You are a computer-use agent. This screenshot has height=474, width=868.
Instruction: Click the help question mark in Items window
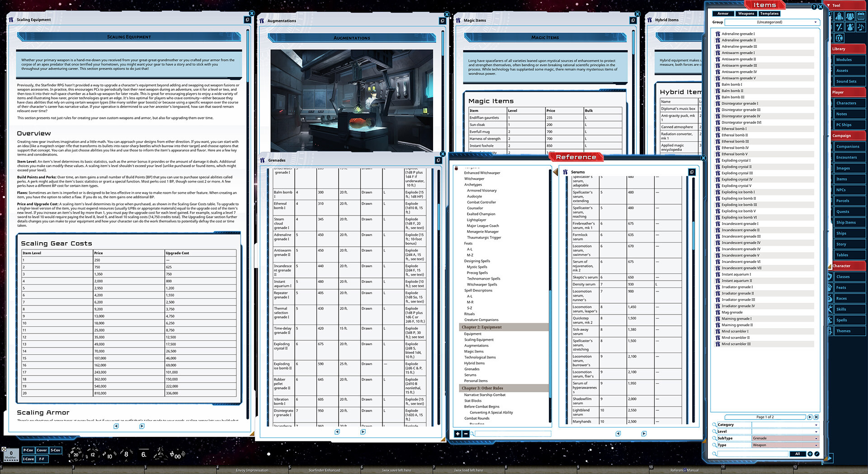point(814,7)
